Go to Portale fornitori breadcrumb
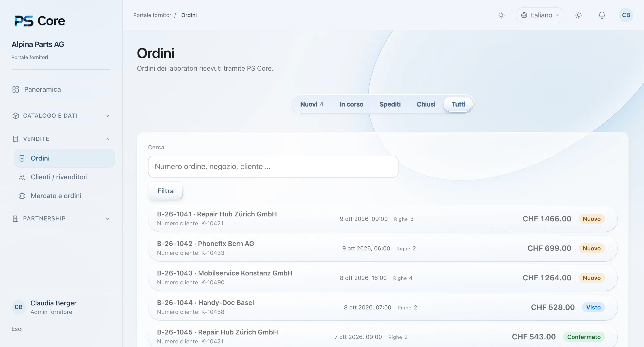The image size is (644, 347). click(153, 15)
